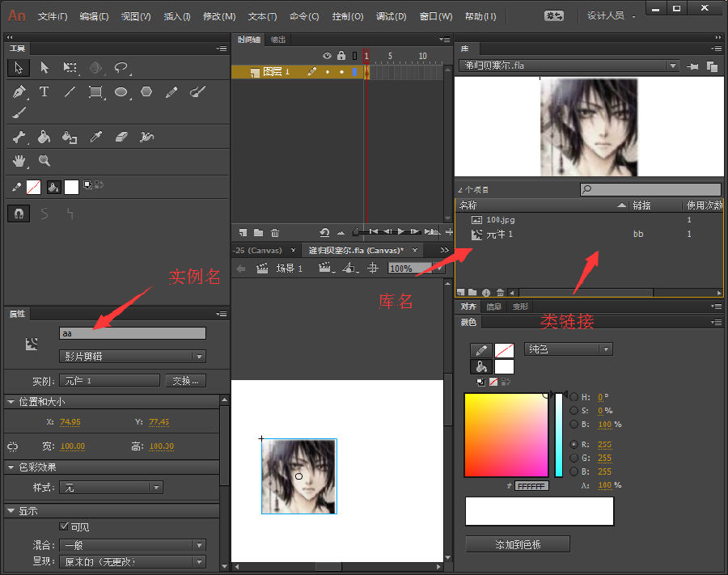
Task: Select the Text tool
Action: (x=44, y=92)
